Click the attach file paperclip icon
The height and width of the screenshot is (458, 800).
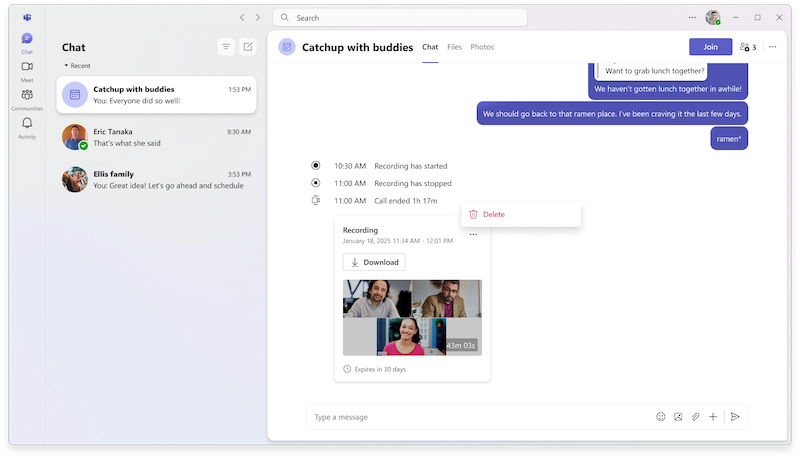(x=696, y=417)
